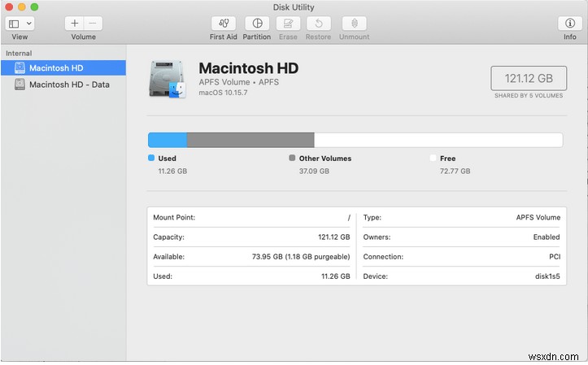Click the Restore toolbar icon
The image size is (588, 365).
[318, 24]
